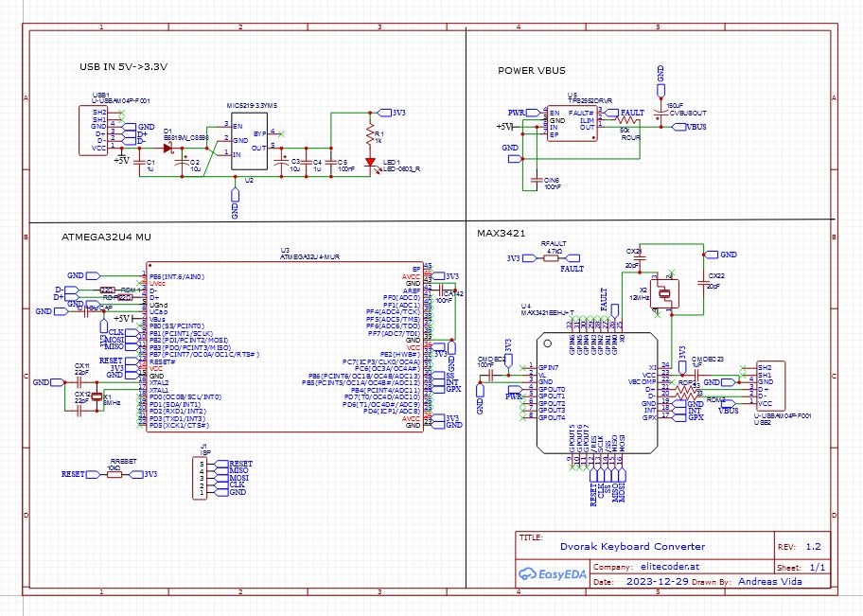
Task: Select the RRESET 10kΩ resistor
Action: (x=114, y=474)
